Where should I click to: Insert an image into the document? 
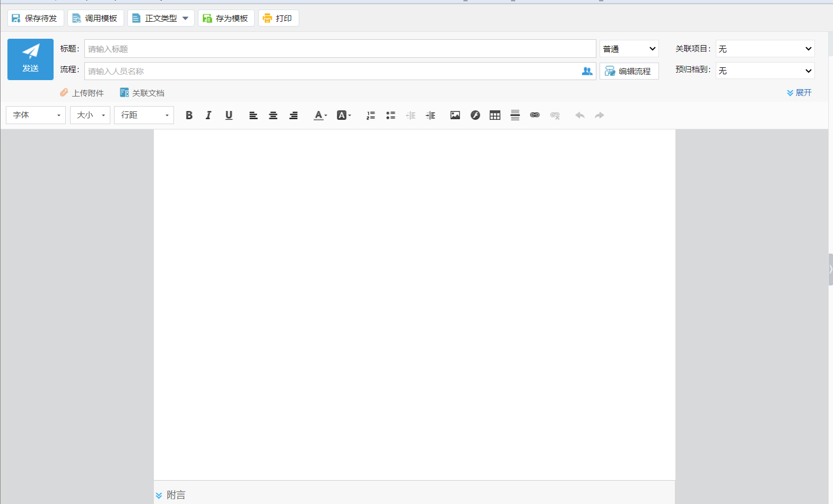(x=455, y=115)
